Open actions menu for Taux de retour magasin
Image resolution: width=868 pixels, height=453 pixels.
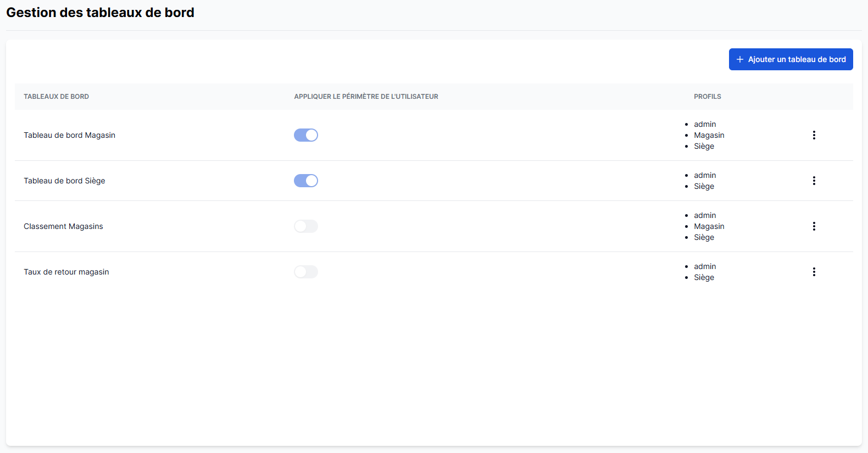tap(814, 272)
